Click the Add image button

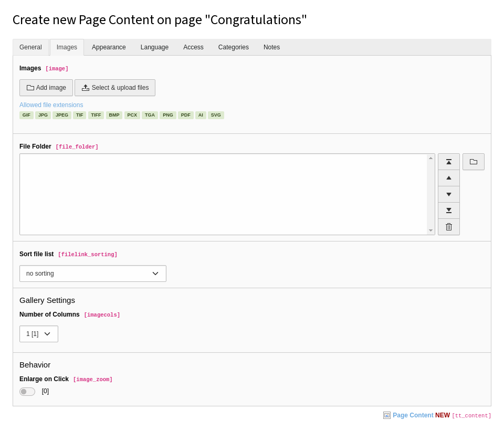click(x=46, y=88)
